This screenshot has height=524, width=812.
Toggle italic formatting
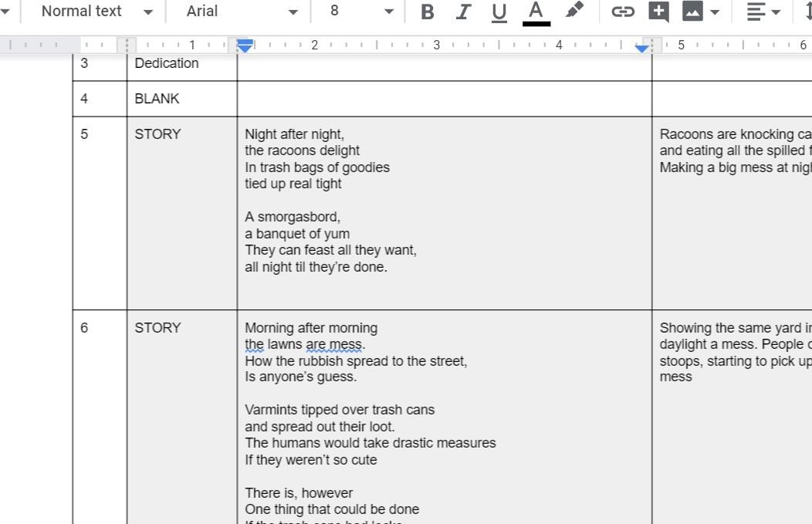(x=463, y=12)
